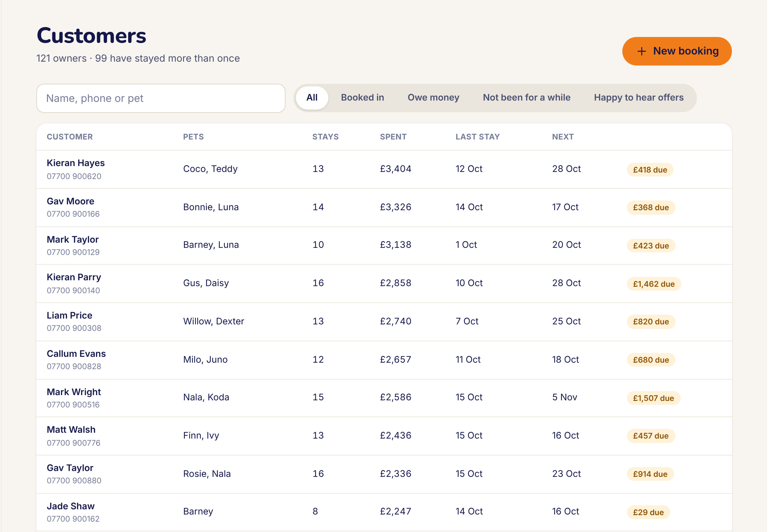Click the pets cell Finn, Ivy
The height and width of the screenshot is (532, 767).
pyautogui.click(x=201, y=436)
